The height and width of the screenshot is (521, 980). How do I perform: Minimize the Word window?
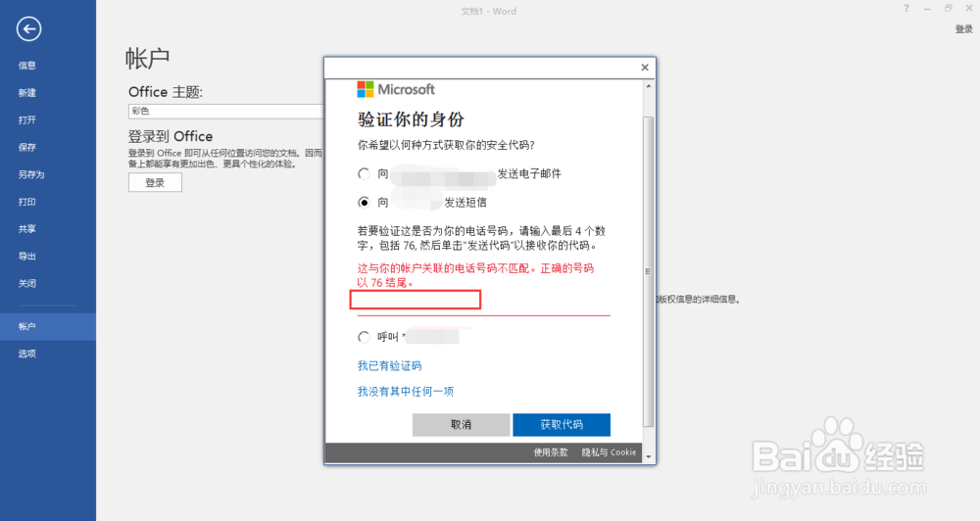(927, 9)
